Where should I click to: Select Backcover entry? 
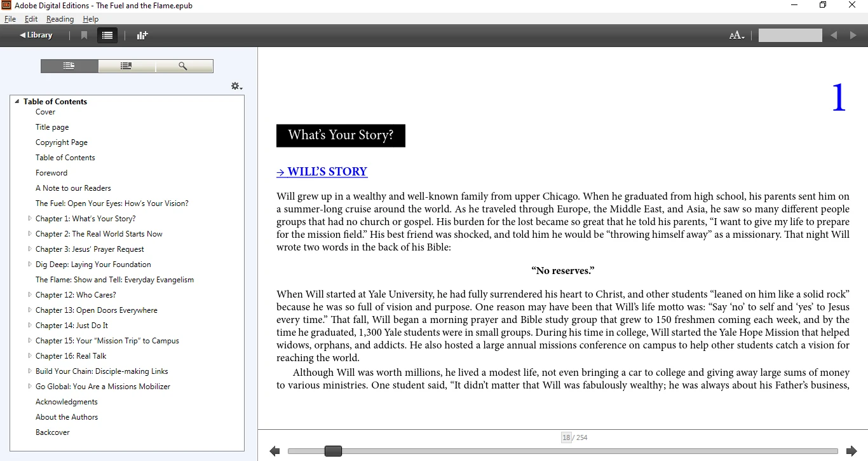(x=53, y=432)
